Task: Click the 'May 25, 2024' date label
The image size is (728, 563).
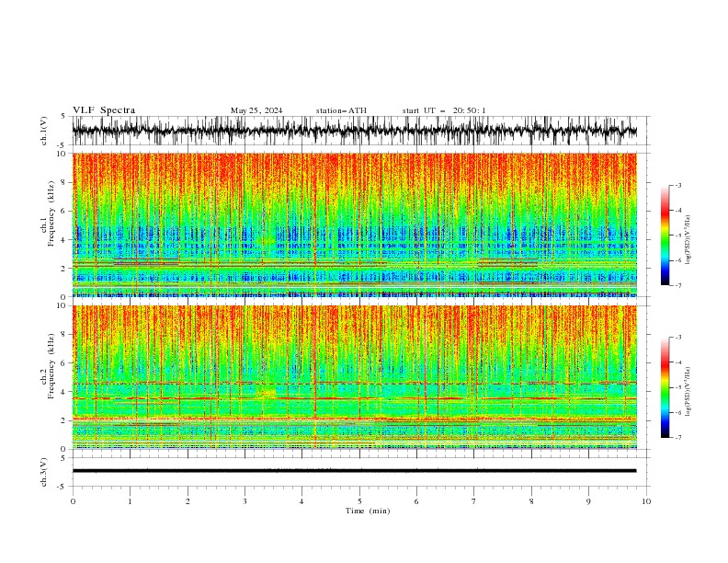Action: [256, 110]
